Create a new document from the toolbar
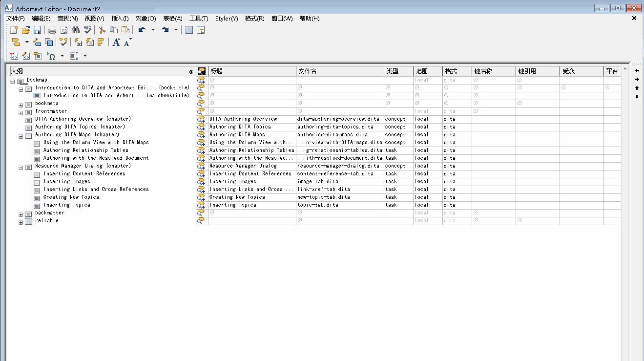 pos(14,30)
